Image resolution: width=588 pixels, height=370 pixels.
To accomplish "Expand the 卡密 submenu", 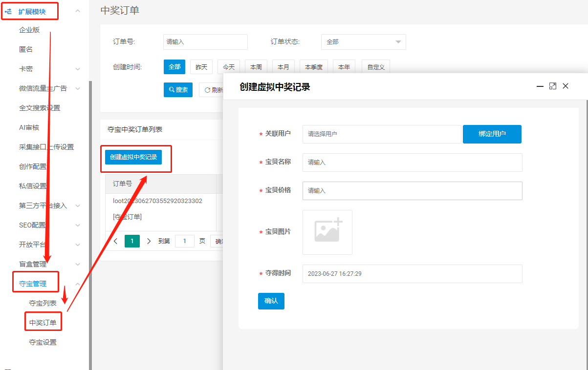I will (x=78, y=69).
